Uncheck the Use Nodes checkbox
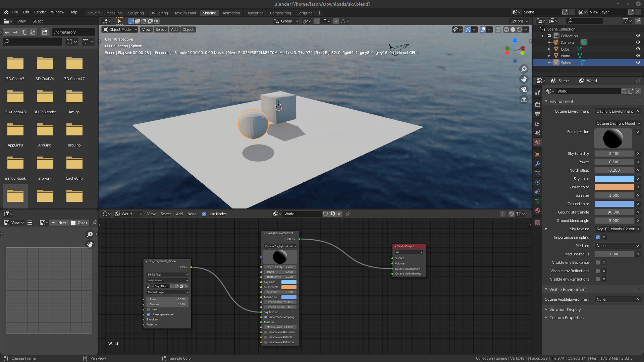Viewport: 644px width, 362px height. 204,214
